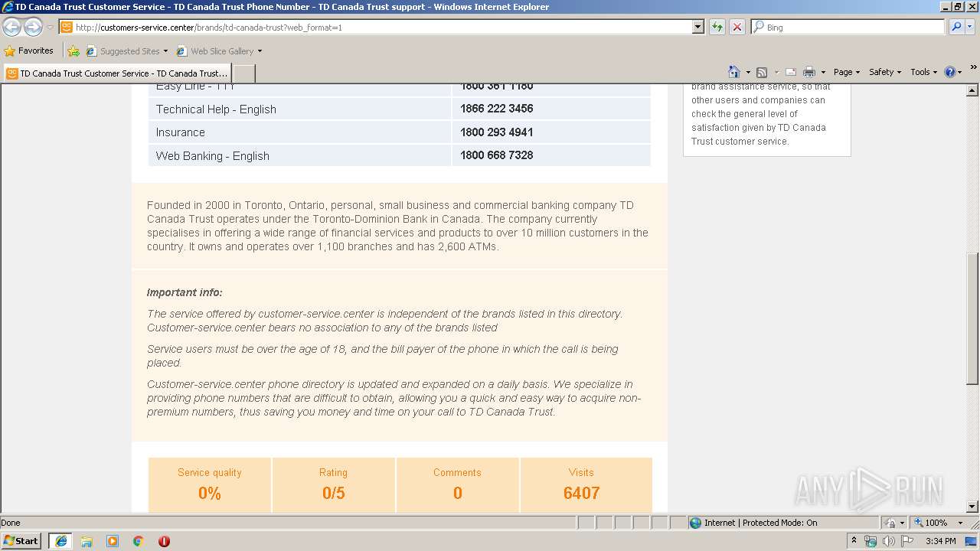980x551 pixels.
Task: Select Web Banking - English row label
Action: 213,156
